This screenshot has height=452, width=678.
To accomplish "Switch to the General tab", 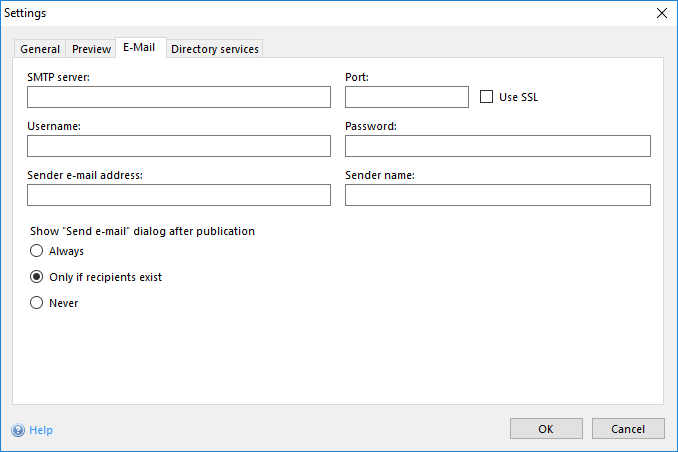I will (40, 49).
